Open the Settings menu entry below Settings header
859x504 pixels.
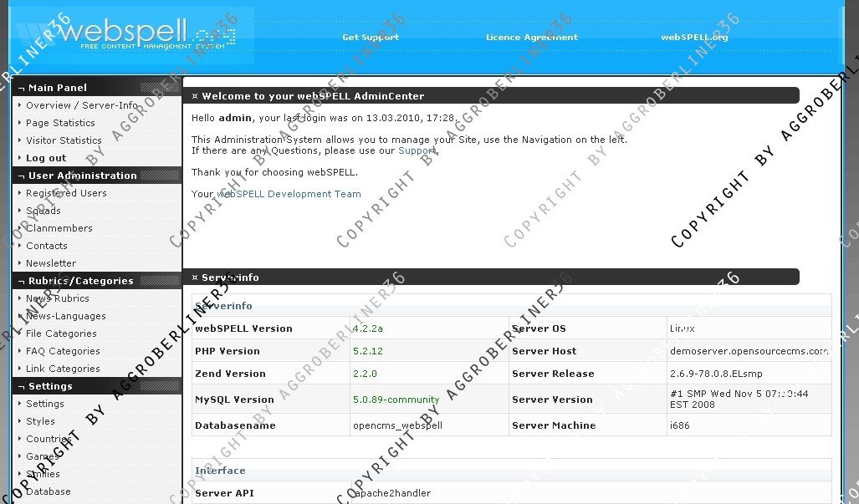pos(45,404)
